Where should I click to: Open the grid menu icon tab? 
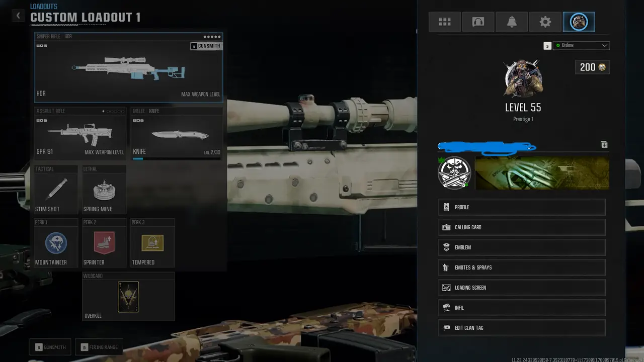(445, 22)
